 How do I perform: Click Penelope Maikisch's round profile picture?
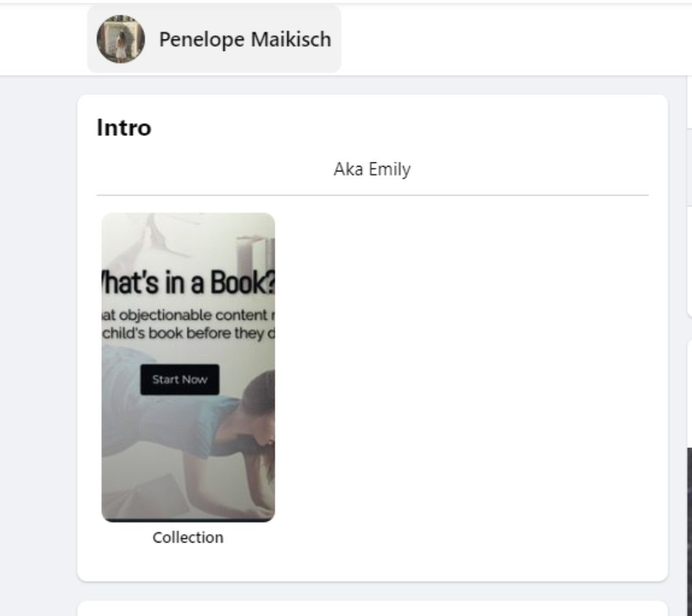point(120,39)
